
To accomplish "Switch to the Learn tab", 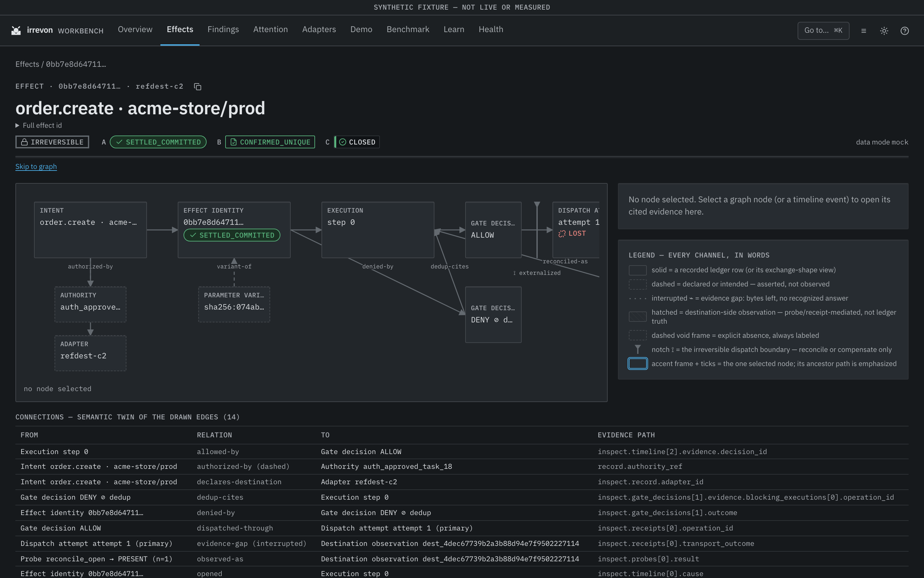I will [x=454, y=30].
